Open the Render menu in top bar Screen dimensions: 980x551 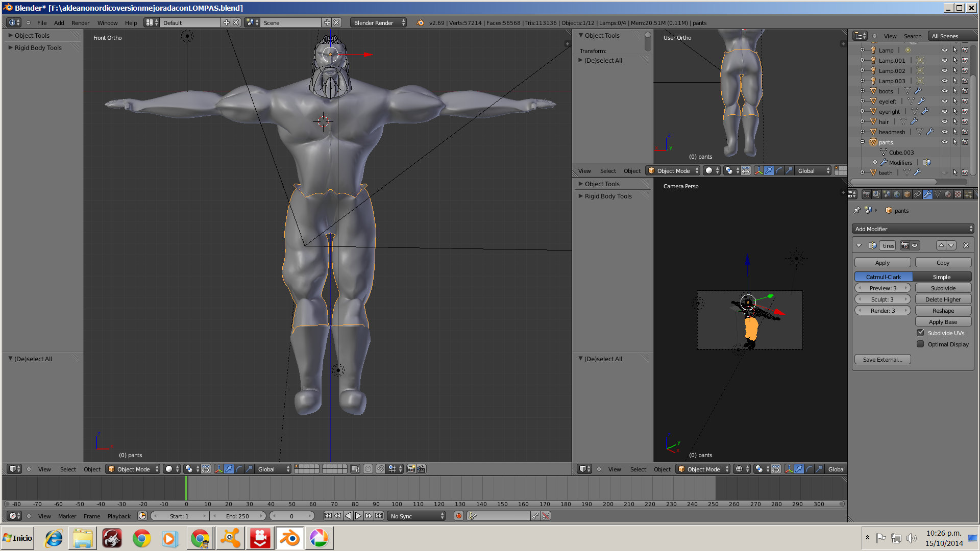click(x=80, y=22)
